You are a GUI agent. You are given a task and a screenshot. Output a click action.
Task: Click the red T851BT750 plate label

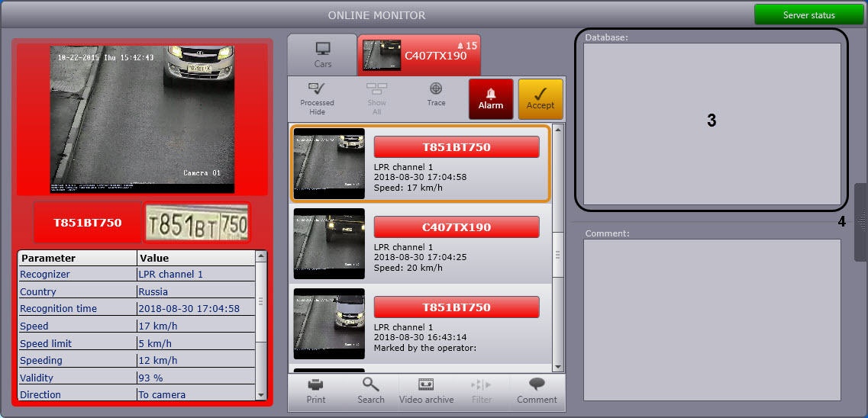pyautogui.click(x=88, y=223)
